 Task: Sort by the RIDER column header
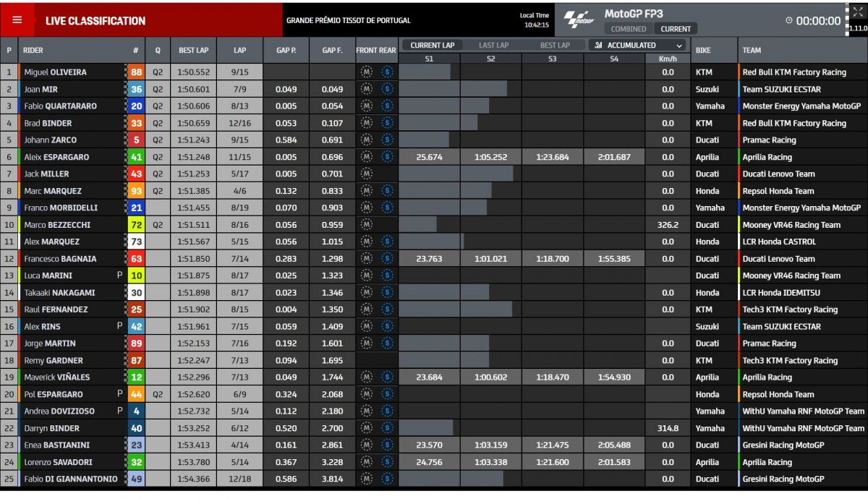pos(33,51)
